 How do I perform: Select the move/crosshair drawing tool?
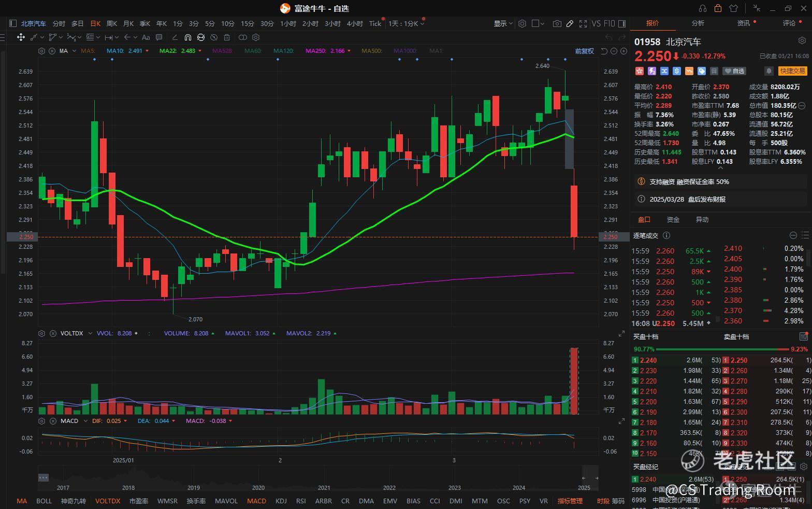tap(21, 37)
